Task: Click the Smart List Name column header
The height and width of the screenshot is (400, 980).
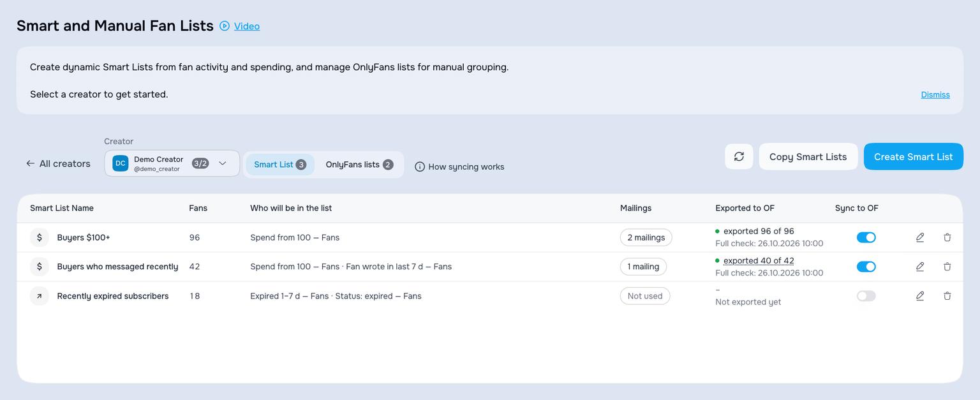Action: tap(62, 208)
